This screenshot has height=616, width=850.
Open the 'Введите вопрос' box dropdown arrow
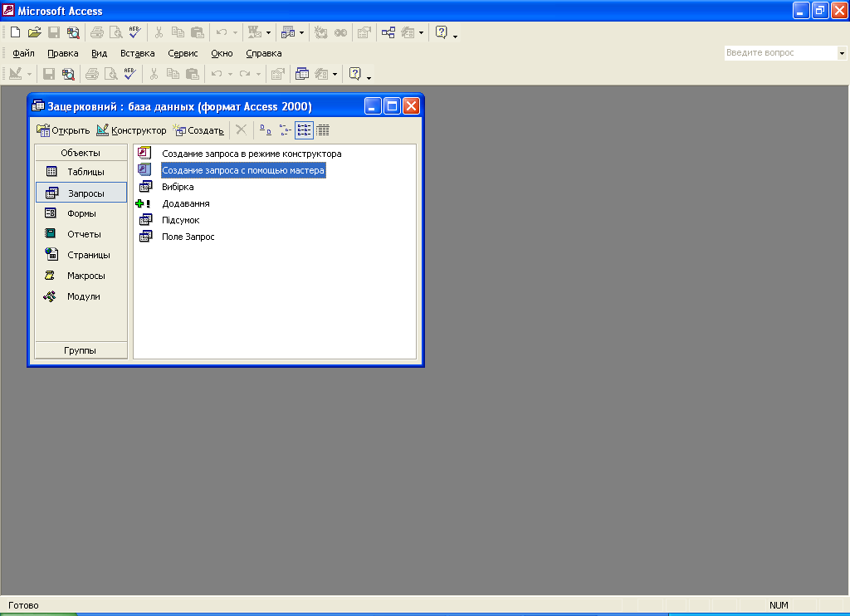coord(842,53)
